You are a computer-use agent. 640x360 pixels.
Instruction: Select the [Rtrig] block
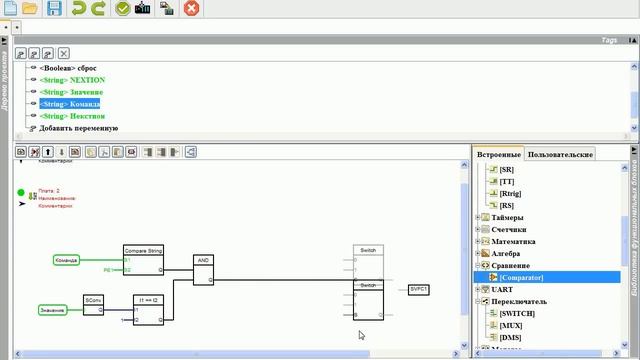510,193
